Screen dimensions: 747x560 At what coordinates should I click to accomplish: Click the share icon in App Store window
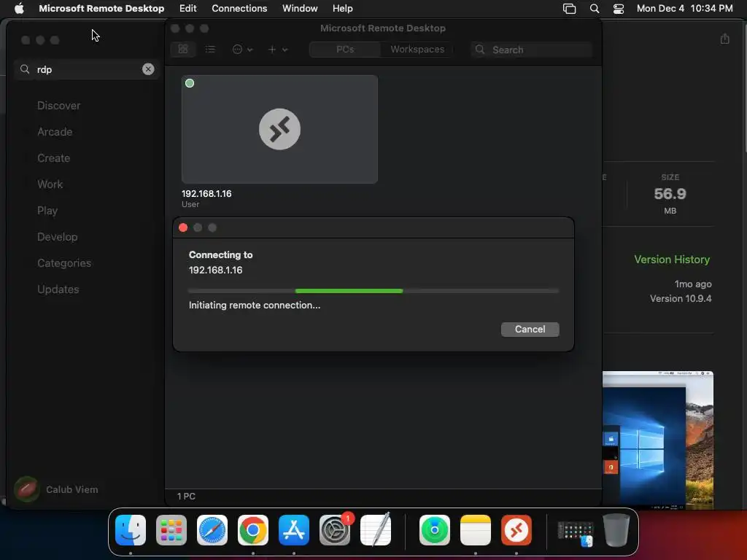(x=724, y=39)
